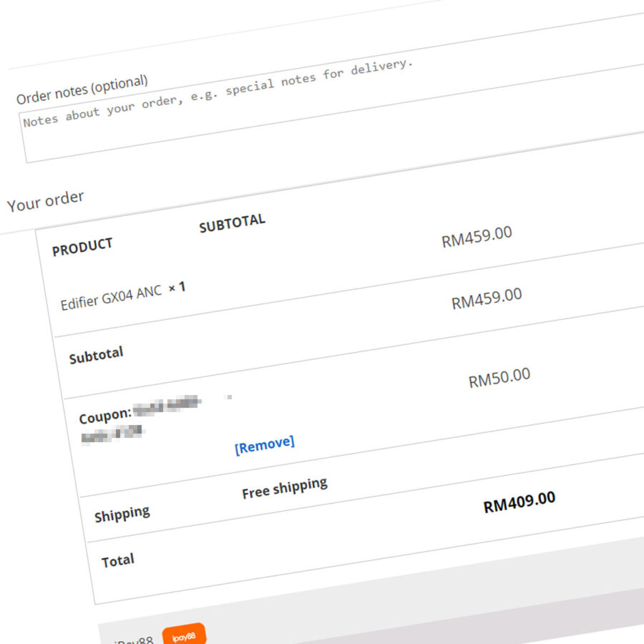Remove the applied coupon via [Remove] link
The image size is (644, 644).
(265, 445)
